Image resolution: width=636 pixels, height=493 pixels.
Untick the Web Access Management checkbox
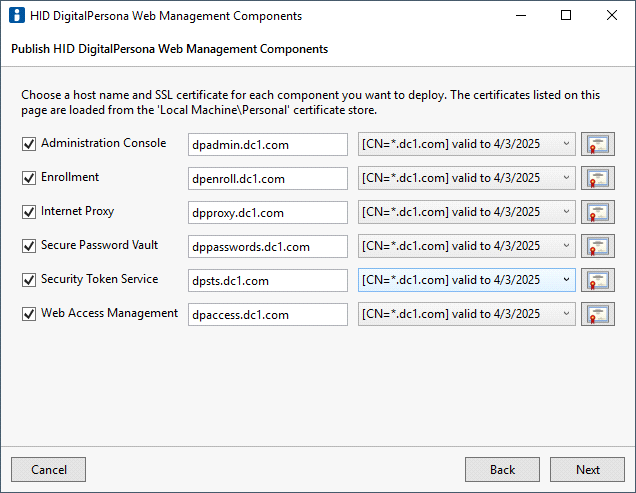[28, 314]
